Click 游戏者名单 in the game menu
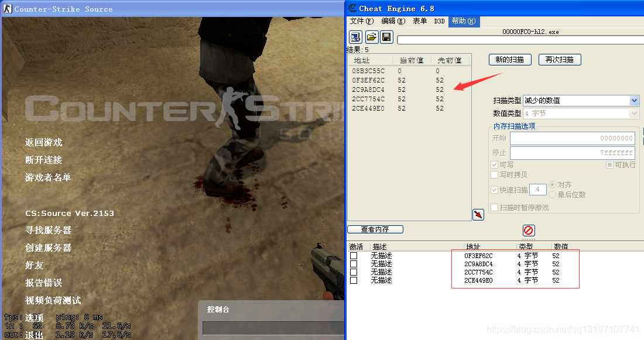Screen dimensions: 644x340 (x=48, y=177)
